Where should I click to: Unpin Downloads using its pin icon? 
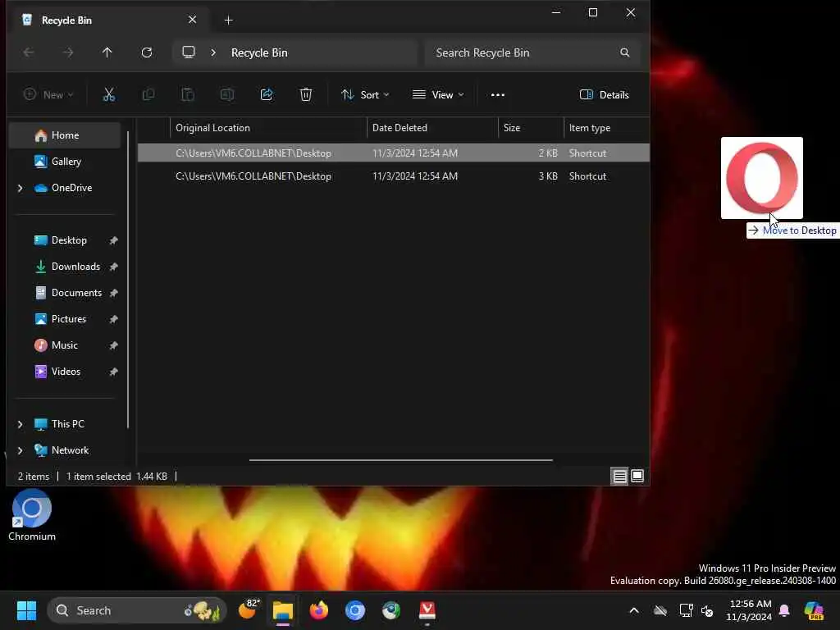(x=113, y=267)
